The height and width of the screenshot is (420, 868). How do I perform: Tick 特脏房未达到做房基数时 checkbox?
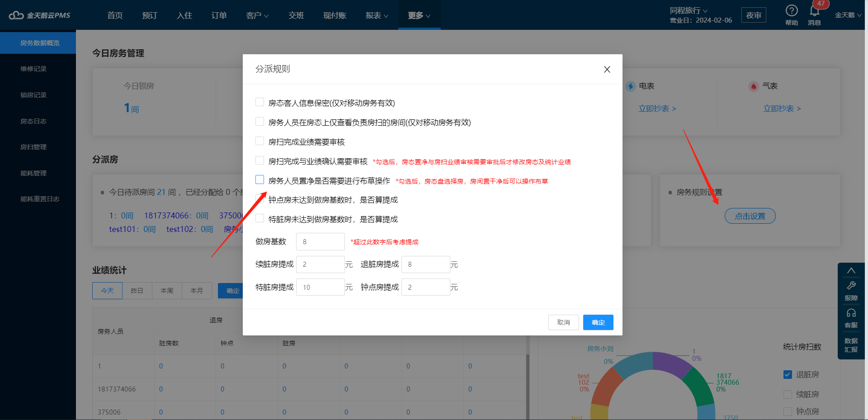click(x=260, y=219)
